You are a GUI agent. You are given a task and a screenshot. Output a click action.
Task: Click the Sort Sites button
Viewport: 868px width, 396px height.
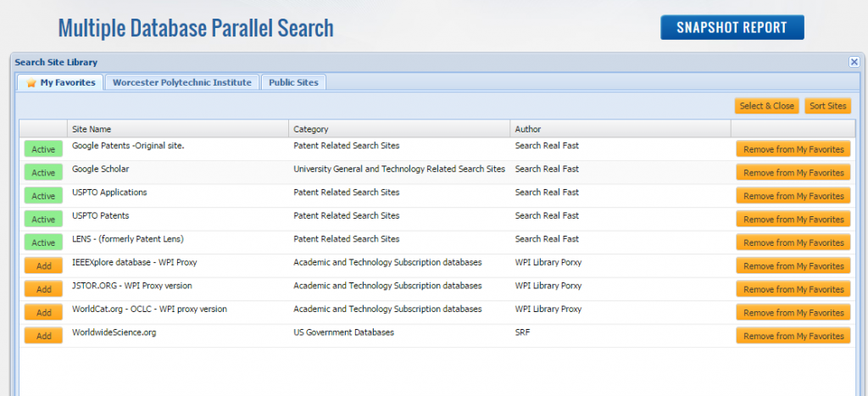[x=827, y=106]
